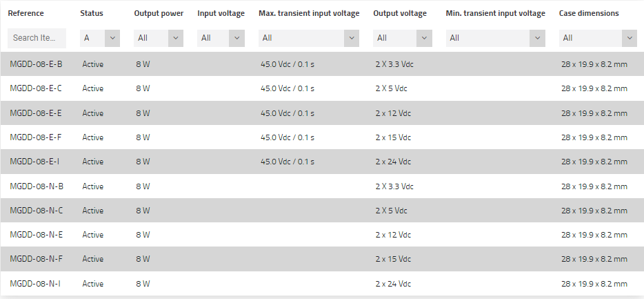
Task: Open Min. transient input voltage filter
Action: [495, 38]
